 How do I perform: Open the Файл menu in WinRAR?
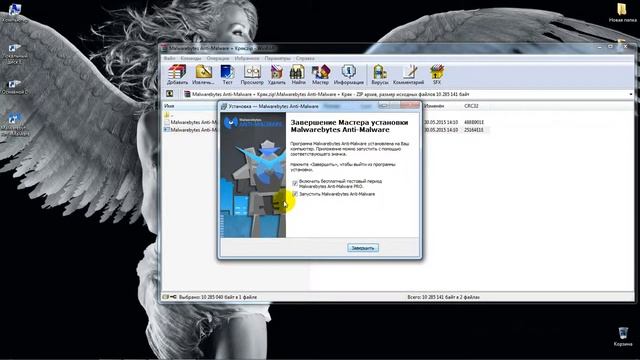pos(169,58)
